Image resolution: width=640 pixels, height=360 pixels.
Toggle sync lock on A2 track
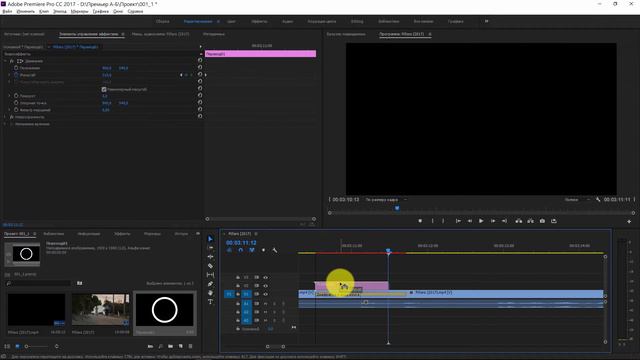(x=256, y=312)
